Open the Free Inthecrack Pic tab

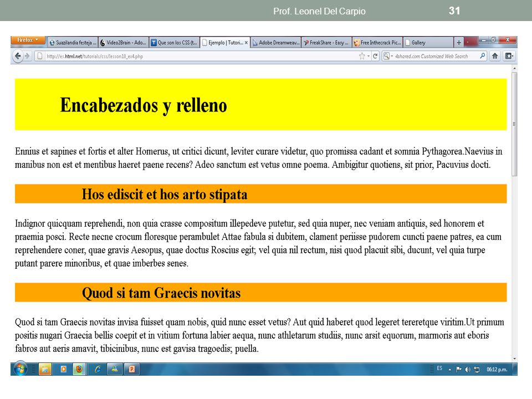coord(377,43)
